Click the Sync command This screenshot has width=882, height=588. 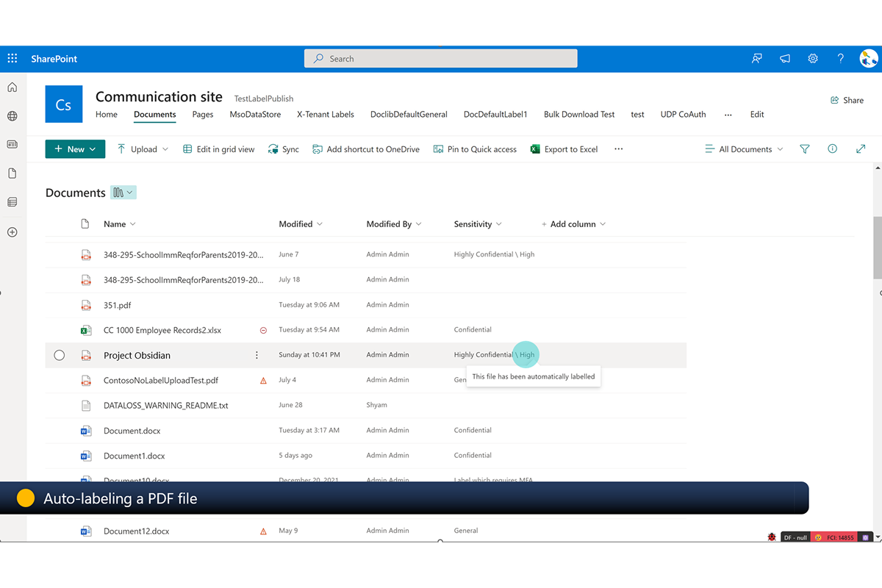click(284, 149)
